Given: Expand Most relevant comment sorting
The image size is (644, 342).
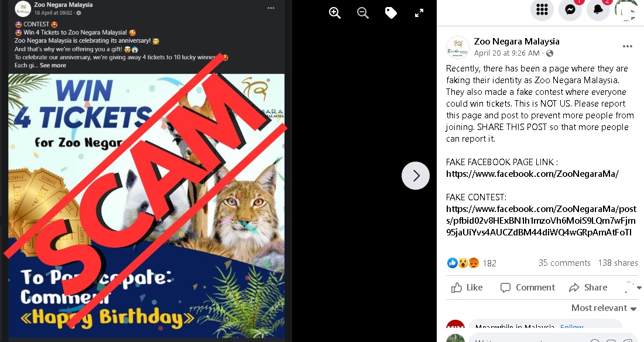Looking at the screenshot, I should (604, 308).
